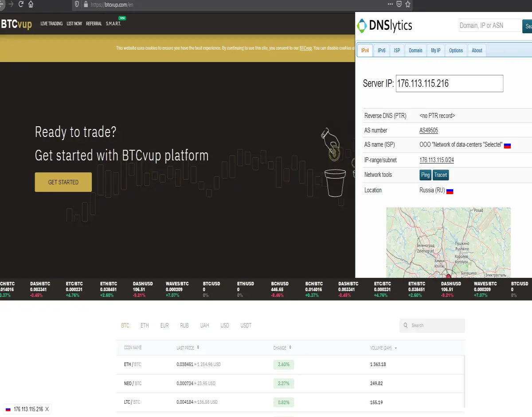The image size is (532, 417).
Task: Reload the page with the refresh icon
Action: (20, 4)
